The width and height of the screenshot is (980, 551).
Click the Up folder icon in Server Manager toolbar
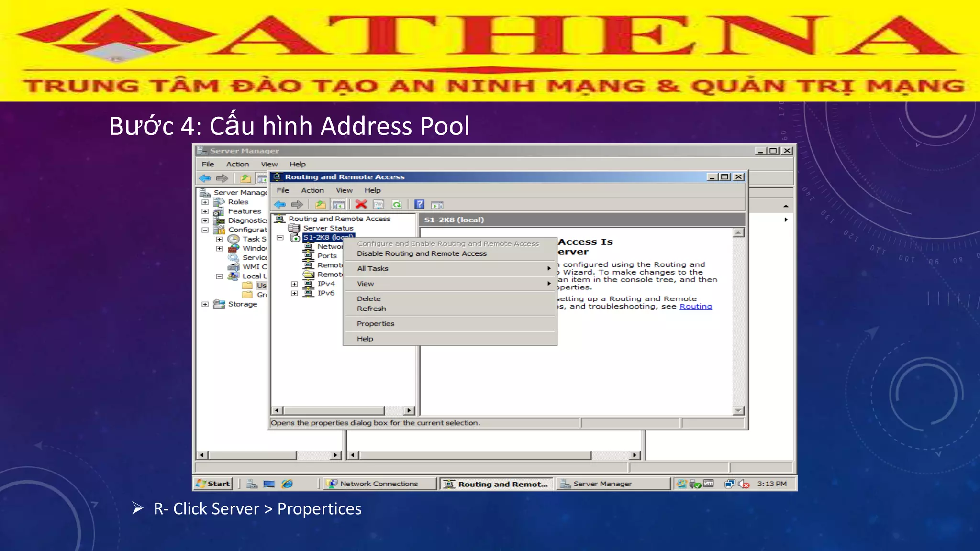245,178
